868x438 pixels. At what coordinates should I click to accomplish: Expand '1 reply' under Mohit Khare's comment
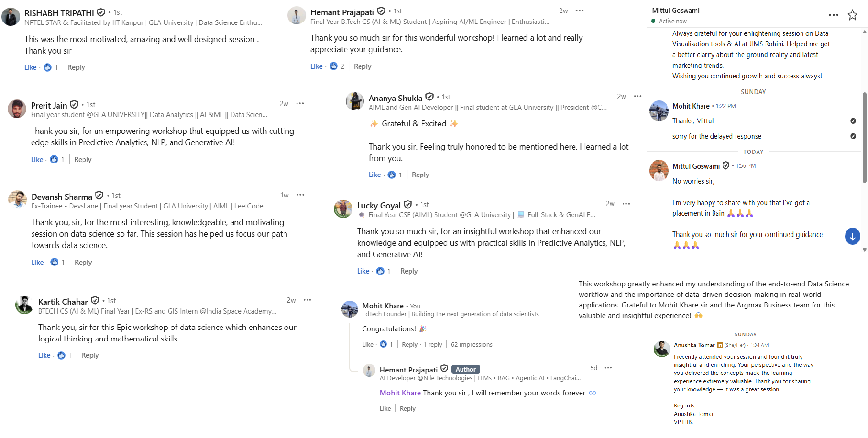tap(432, 344)
